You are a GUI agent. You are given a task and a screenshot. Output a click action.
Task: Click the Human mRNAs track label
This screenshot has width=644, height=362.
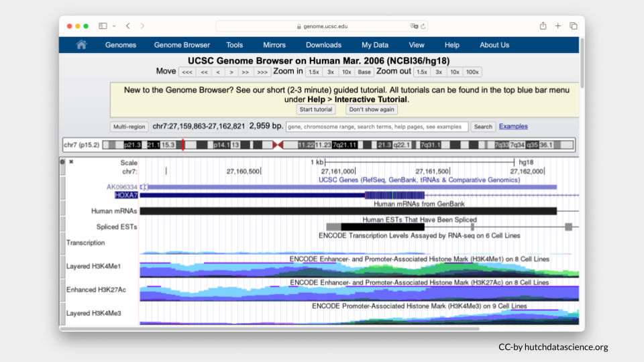click(114, 211)
